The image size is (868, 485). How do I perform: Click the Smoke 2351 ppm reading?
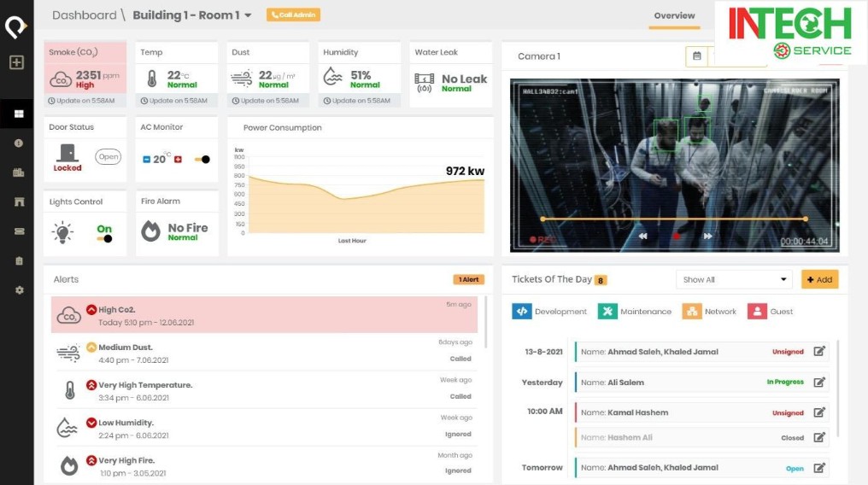[x=97, y=75]
